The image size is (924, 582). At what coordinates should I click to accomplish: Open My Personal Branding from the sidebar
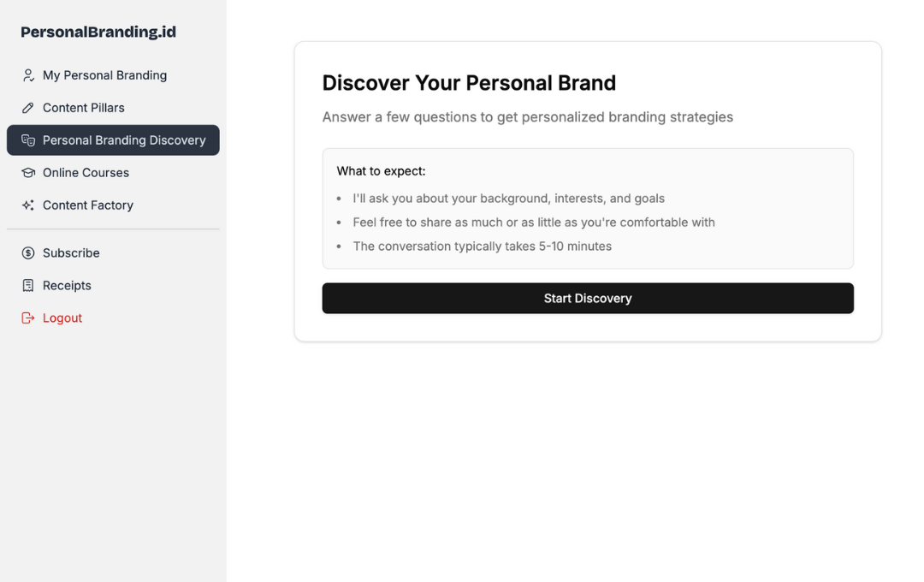click(104, 74)
